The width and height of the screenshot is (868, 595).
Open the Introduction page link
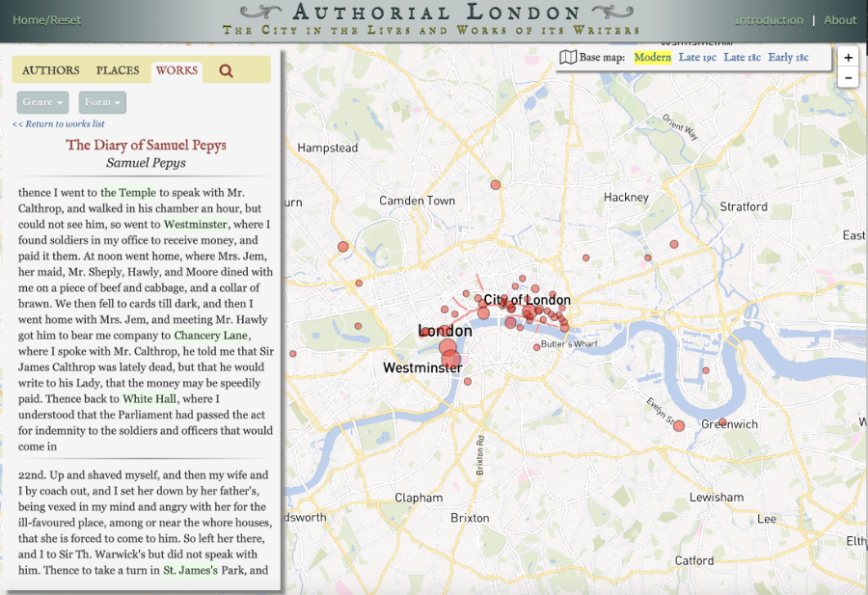click(769, 20)
